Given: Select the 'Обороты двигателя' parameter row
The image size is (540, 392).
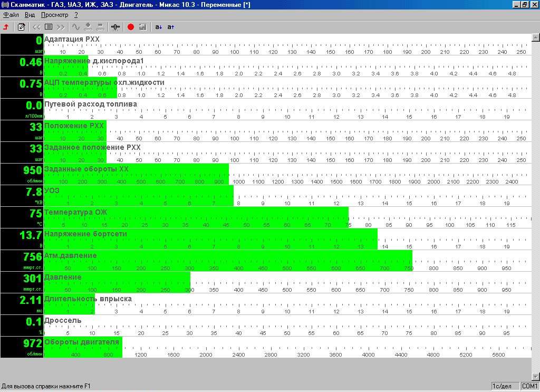Looking at the screenshot, I should point(82,342).
